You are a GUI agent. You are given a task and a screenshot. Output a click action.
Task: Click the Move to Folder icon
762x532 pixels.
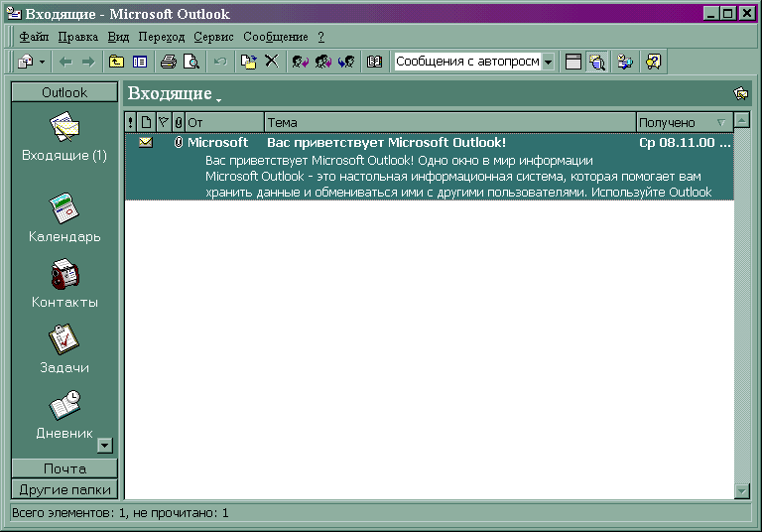coord(249,62)
